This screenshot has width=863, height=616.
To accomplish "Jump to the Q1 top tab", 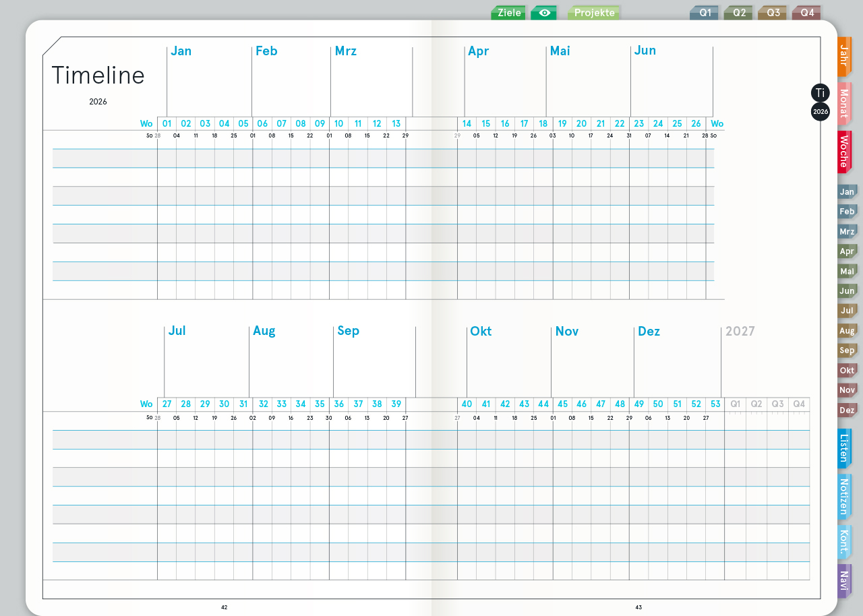I will pyautogui.click(x=705, y=13).
